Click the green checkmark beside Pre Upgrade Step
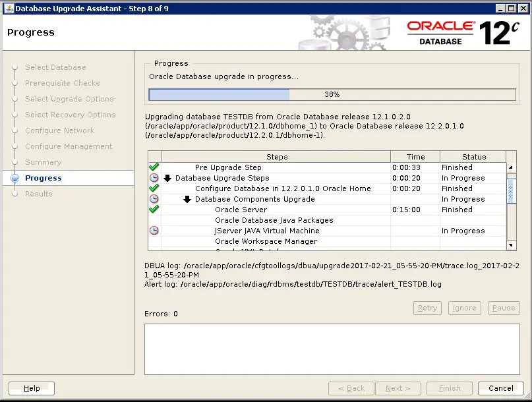The image size is (532, 402). pos(154,167)
